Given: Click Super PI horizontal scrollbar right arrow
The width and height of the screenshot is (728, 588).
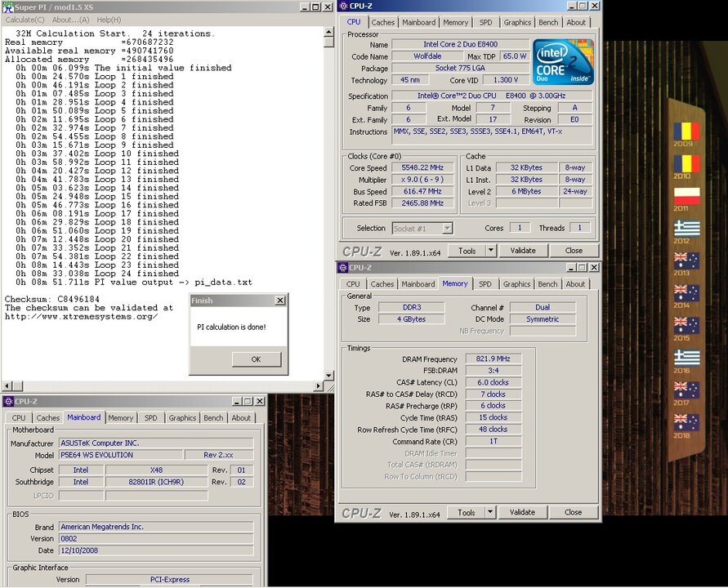Looking at the screenshot, I should pos(319,386).
